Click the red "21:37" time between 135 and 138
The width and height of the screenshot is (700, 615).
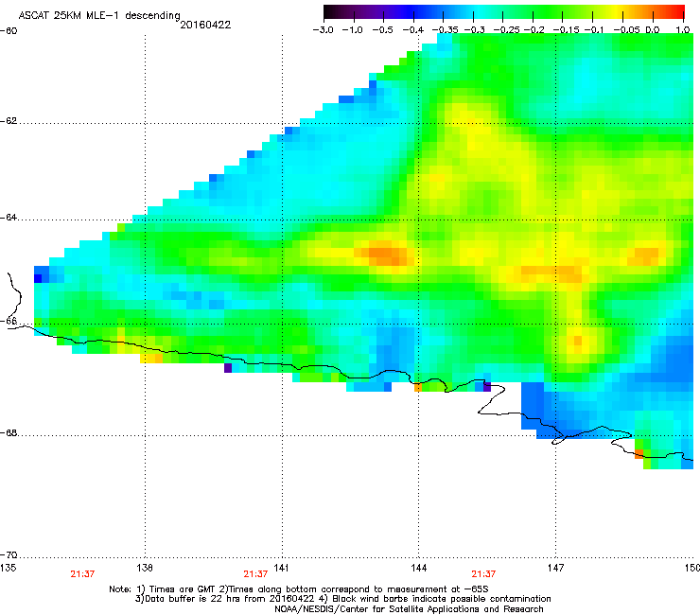[82, 574]
